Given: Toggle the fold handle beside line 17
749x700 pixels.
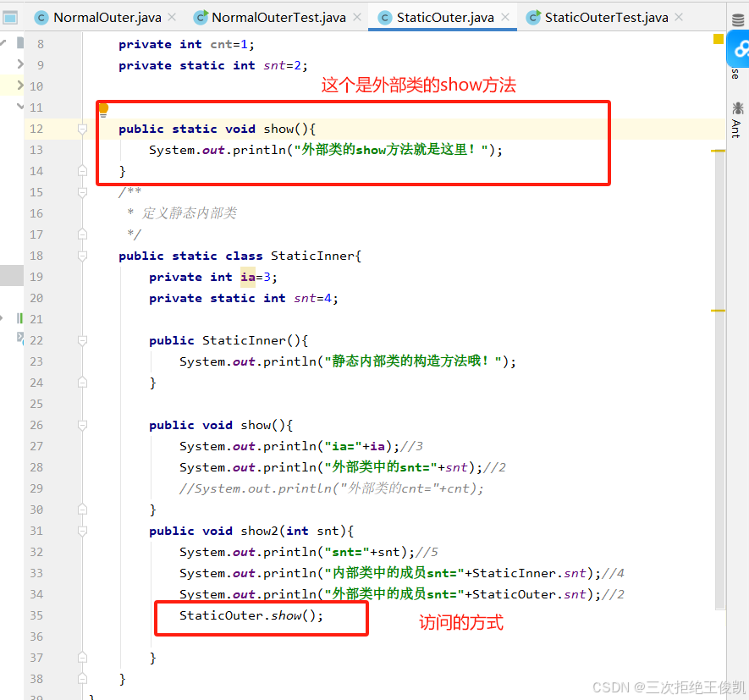Looking at the screenshot, I should [81, 234].
